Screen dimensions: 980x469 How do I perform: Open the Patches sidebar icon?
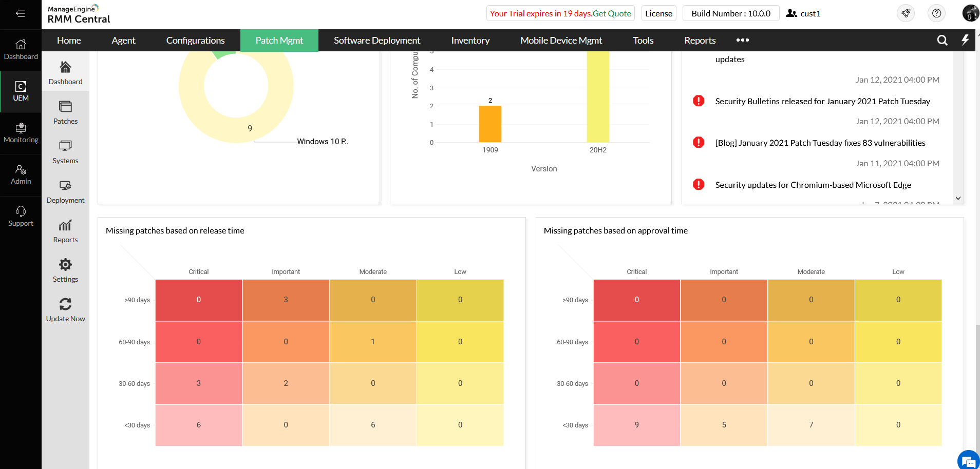[x=65, y=107]
